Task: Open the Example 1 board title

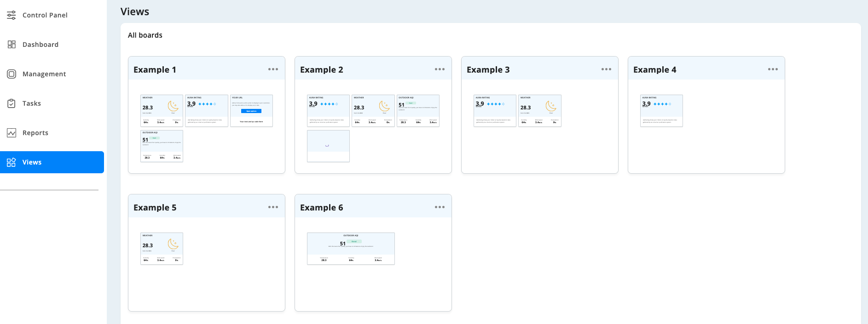Action: point(155,70)
